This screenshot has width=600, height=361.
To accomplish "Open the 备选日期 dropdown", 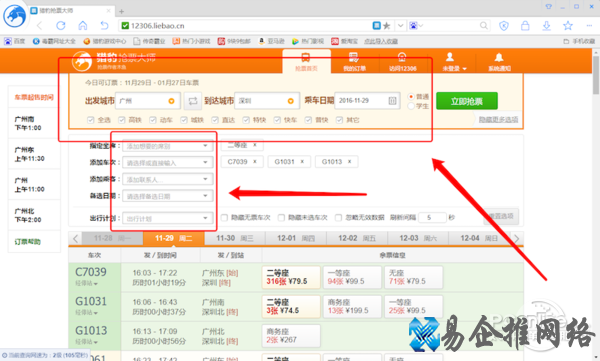I will pos(168,196).
